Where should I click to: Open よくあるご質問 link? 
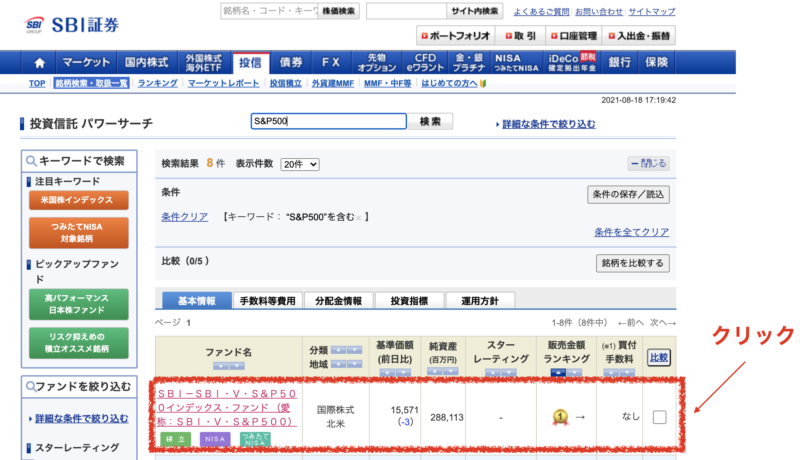pos(541,11)
